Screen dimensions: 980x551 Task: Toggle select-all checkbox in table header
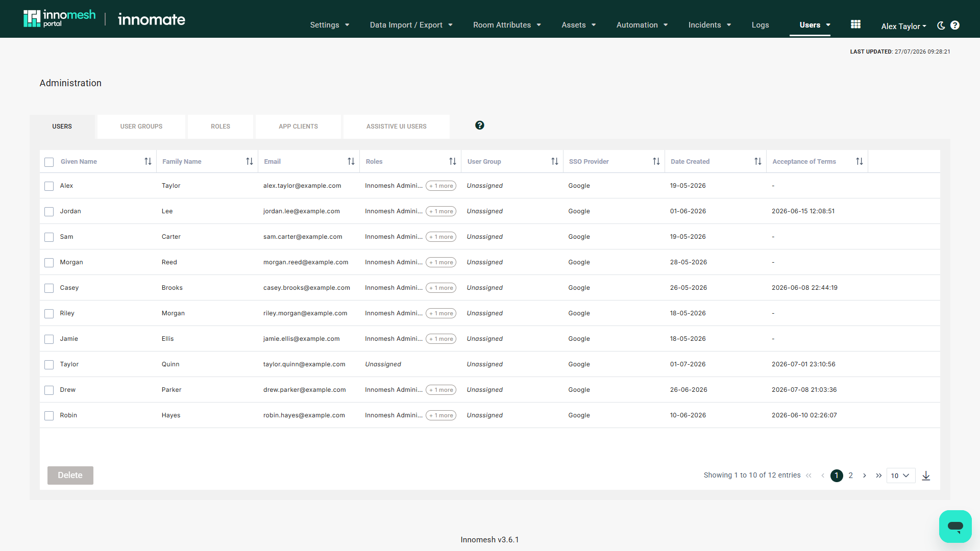click(x=49, y=162)
